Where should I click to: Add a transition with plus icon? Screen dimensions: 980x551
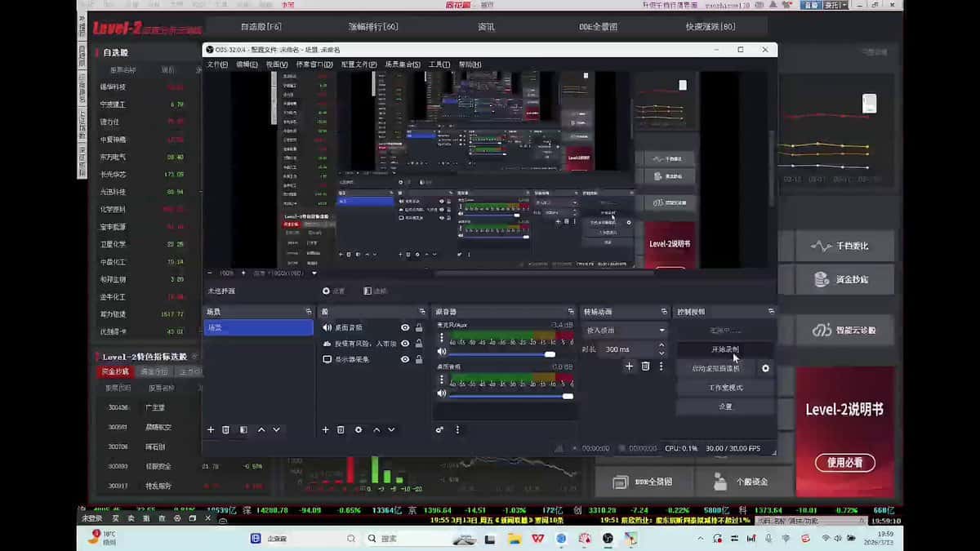point(629,367)
